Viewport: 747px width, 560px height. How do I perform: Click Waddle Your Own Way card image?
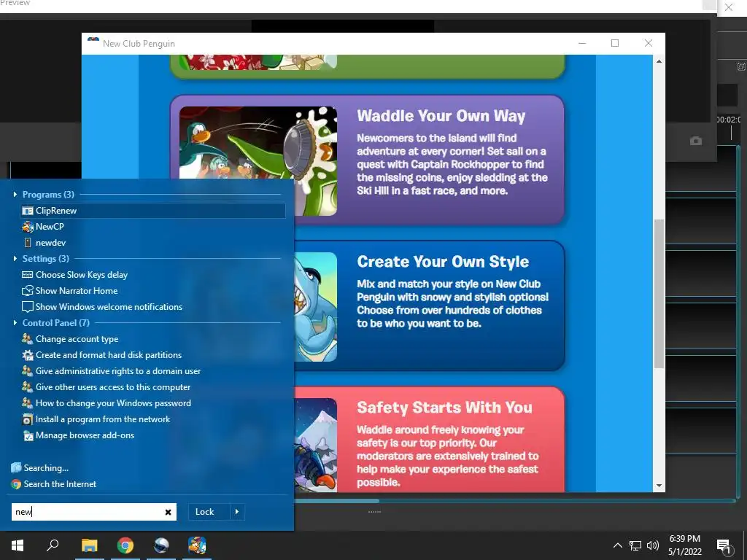tap(258, 161)
